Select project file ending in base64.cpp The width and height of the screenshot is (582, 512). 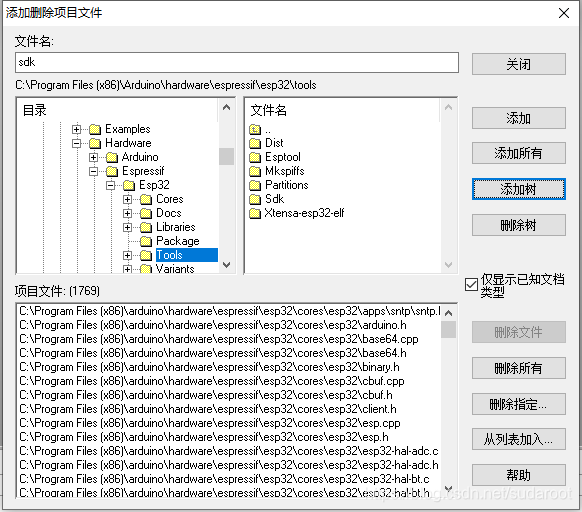[219, 339]
